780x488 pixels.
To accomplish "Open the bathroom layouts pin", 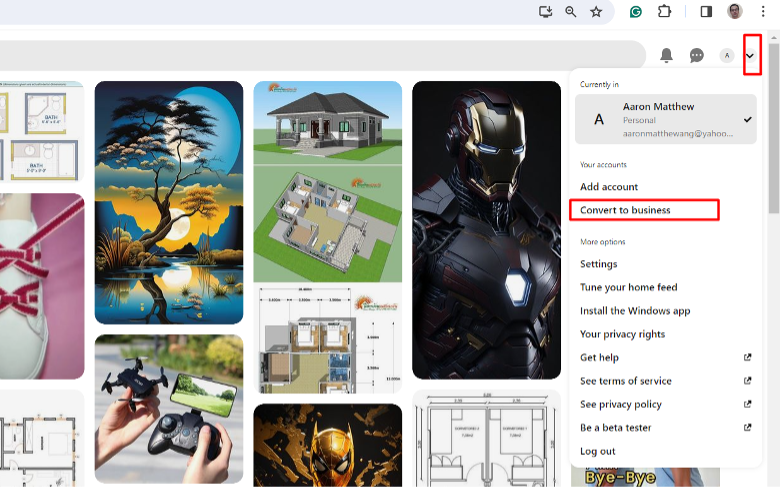I will 42,132.
